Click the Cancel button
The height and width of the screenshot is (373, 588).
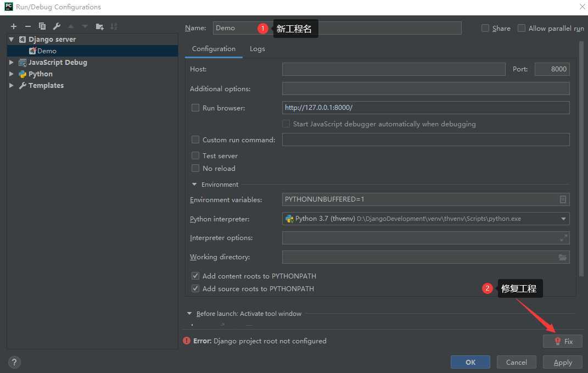pos(517,362)
